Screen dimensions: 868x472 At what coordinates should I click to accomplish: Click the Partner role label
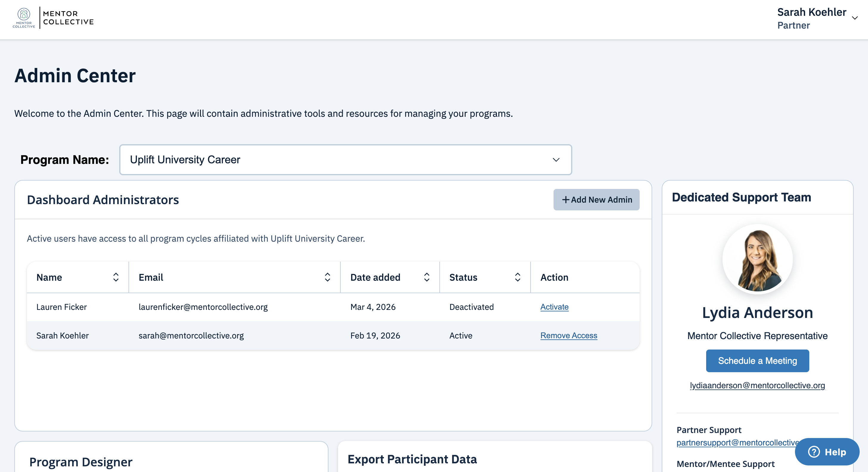click(793, 25)
